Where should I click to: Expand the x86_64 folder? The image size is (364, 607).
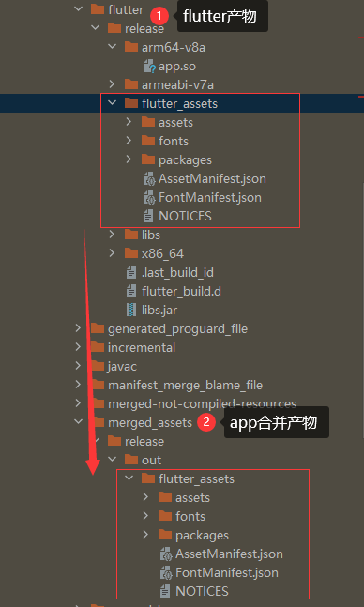112,253
